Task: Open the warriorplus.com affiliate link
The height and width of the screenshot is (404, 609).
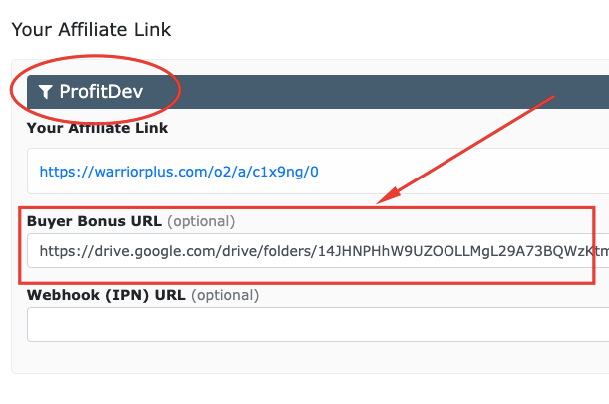Action: point(179,172)
